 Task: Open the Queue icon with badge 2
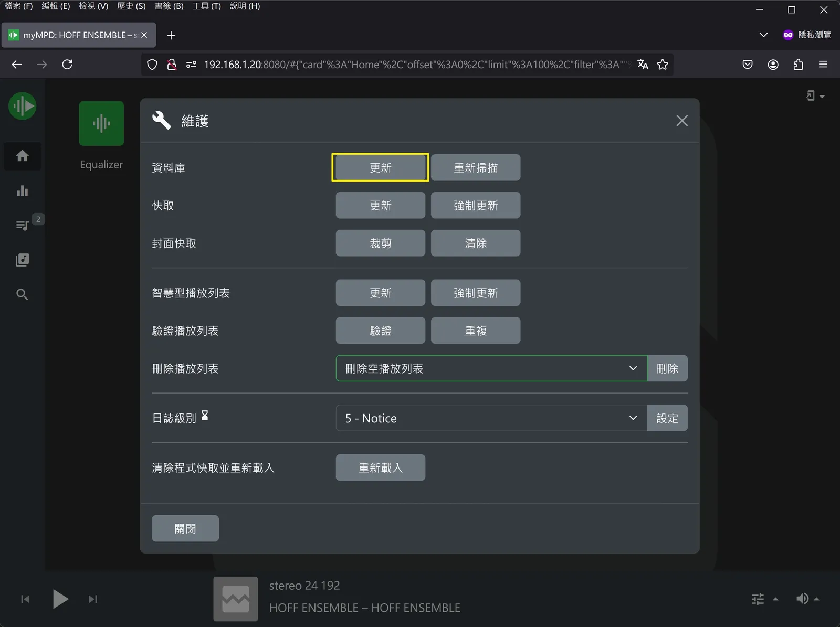click(x=23, y=225)
